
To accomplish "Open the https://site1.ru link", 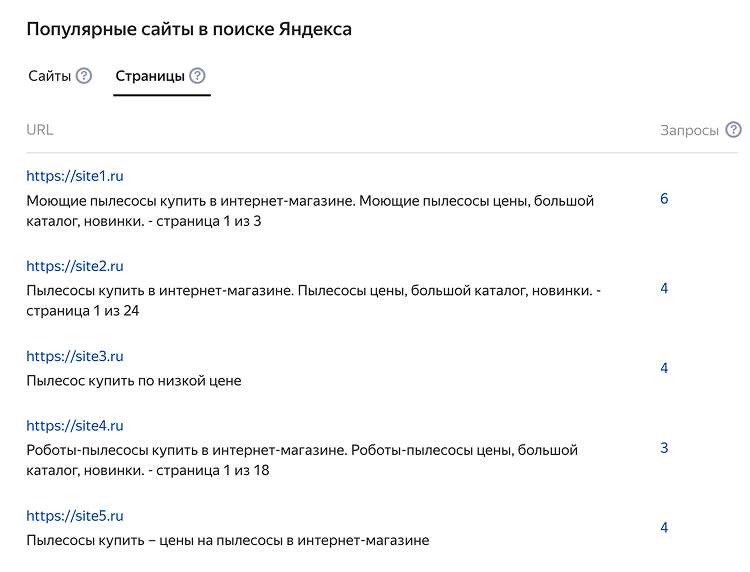I will (x=75, y=176).
